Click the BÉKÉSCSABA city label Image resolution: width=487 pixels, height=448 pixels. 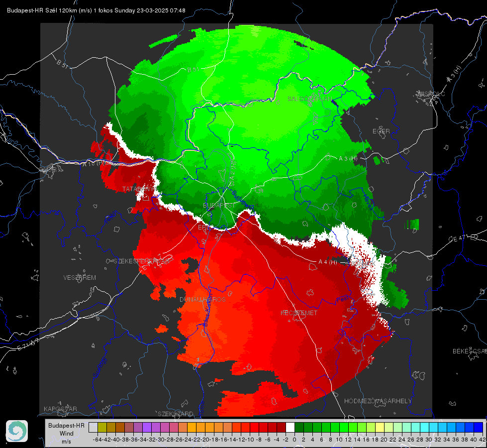click(x=470, y=351)
